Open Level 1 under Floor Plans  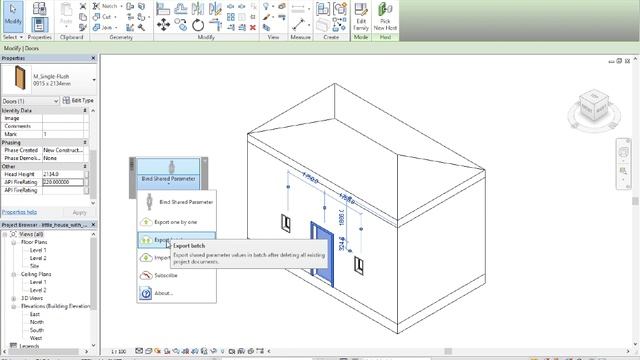click(38, 250)
